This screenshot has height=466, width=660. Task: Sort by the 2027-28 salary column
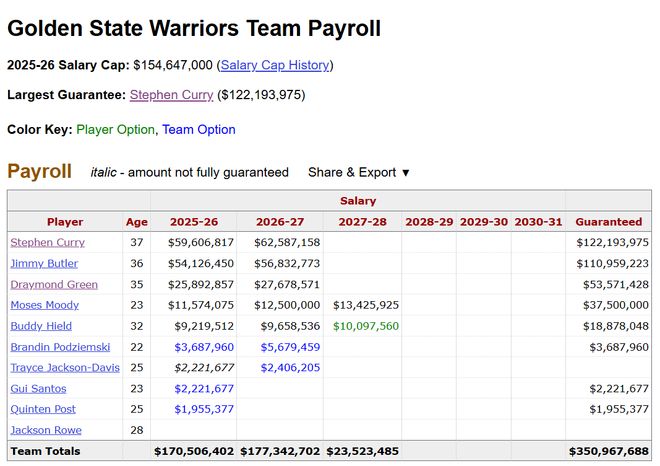[362, 221]
